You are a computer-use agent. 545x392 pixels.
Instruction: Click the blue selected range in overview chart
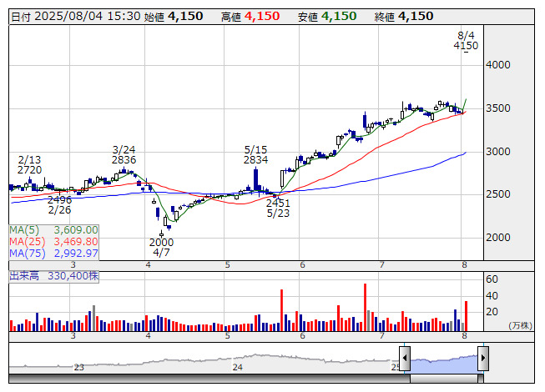coord(444,364)
